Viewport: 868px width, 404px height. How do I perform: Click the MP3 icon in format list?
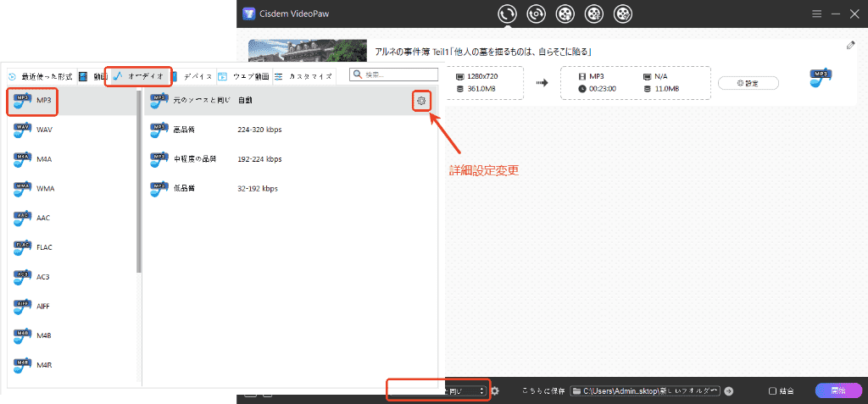[x=23, y=100]
